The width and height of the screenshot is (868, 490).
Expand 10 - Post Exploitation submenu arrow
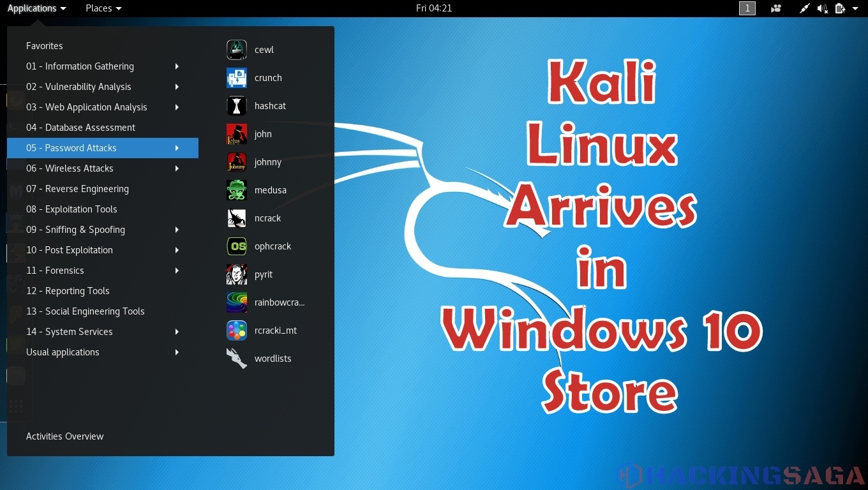(x=177, y=250)
